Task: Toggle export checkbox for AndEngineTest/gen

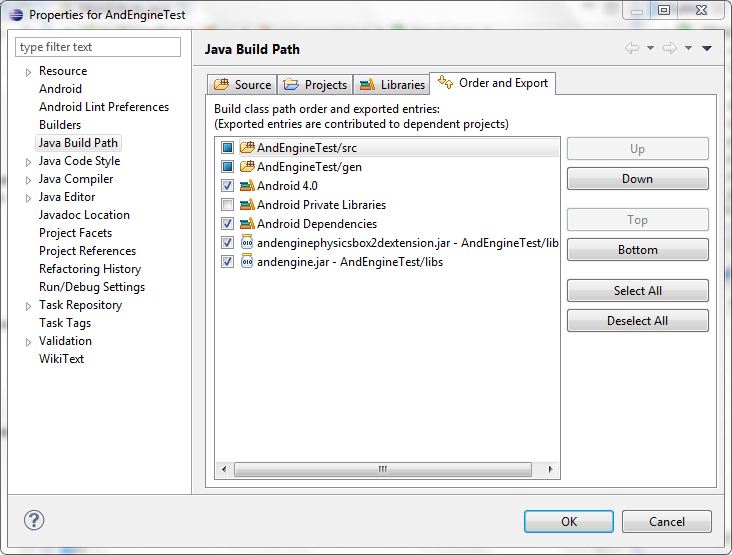Action: click(x=227, y=167)
